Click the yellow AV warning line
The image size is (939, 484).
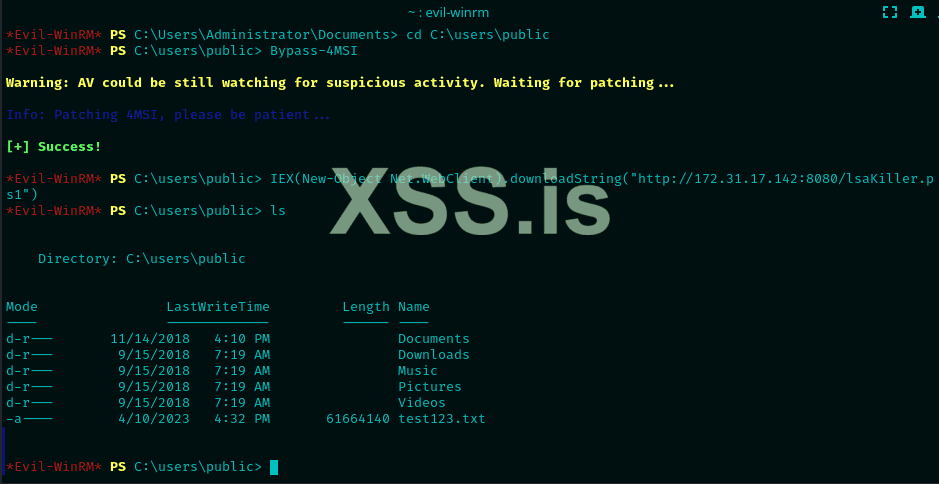(340, 83)
